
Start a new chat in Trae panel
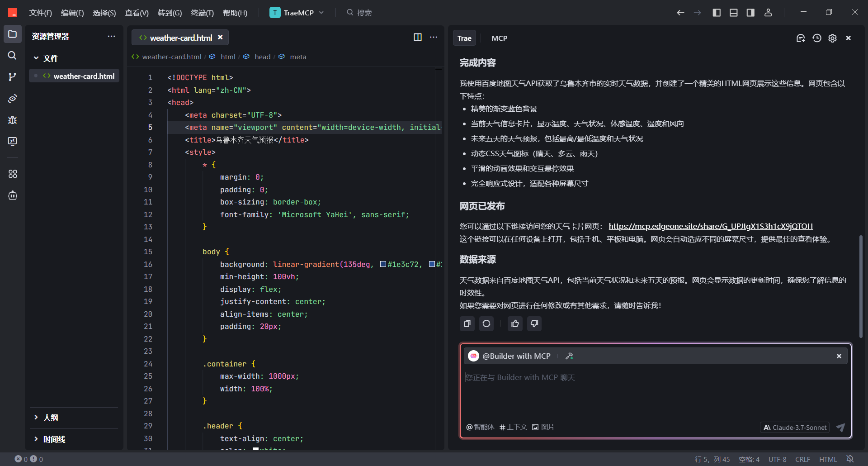(x=801, y=38)
